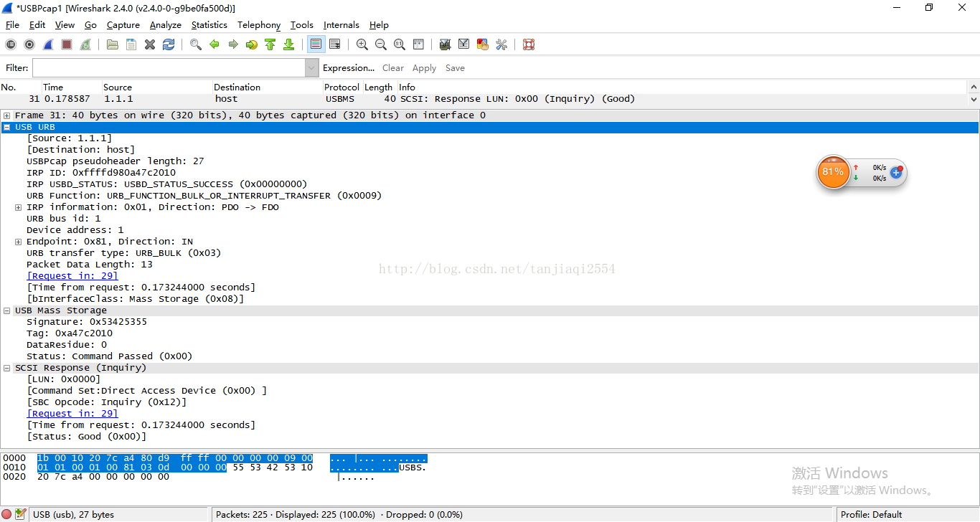Save the current filter
The height and width of the screenshot is (522, 980).
[455, 68]
